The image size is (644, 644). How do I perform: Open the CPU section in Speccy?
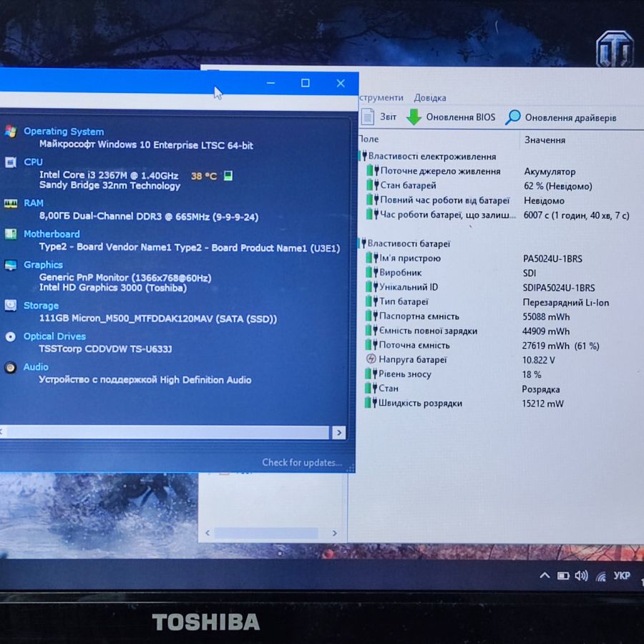33,162
